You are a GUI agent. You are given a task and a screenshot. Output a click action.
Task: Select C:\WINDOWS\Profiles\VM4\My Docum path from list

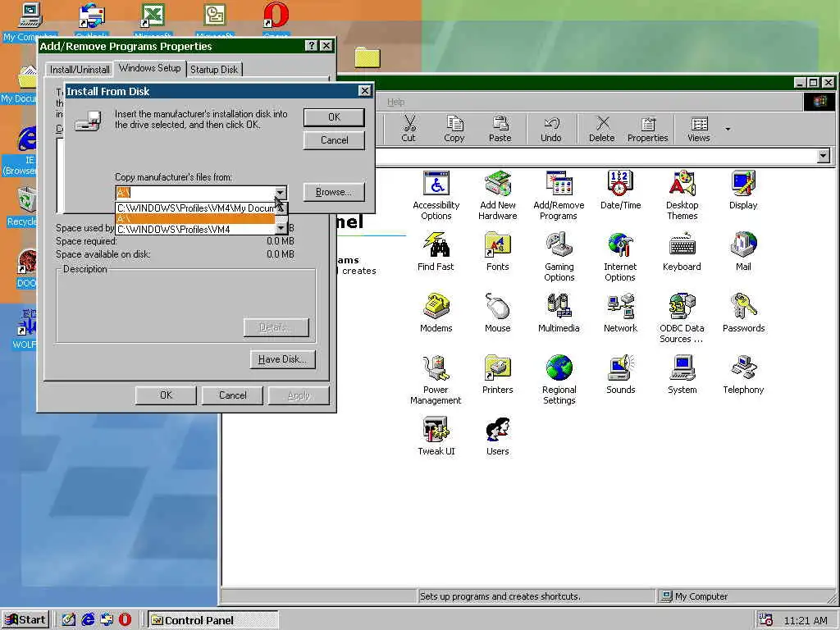pos(195,208)
